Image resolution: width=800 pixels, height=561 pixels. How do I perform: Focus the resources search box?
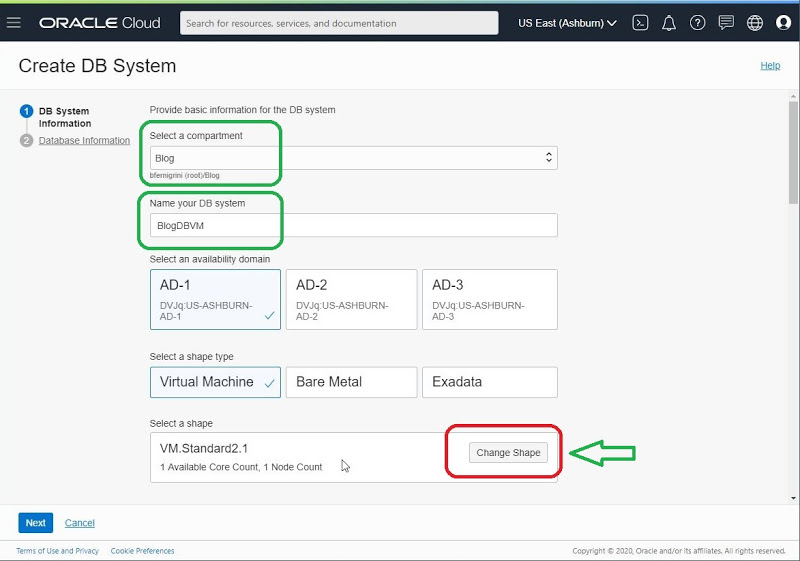[339, 23]
